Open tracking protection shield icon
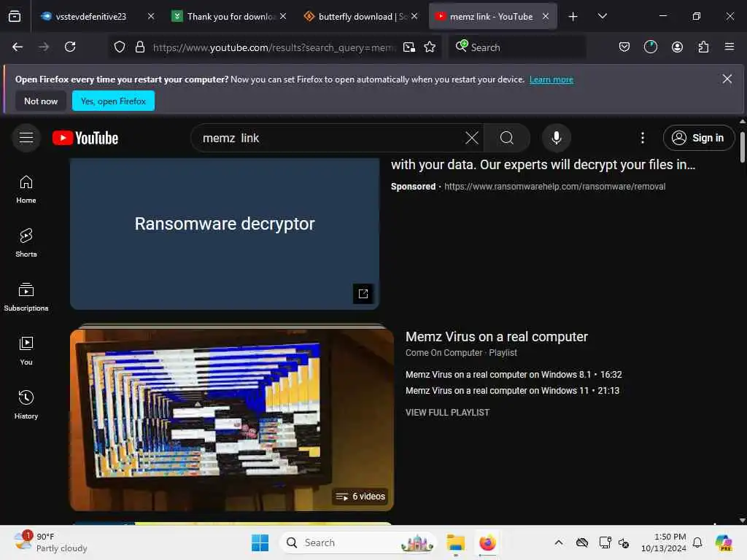 tap(120, 47)
